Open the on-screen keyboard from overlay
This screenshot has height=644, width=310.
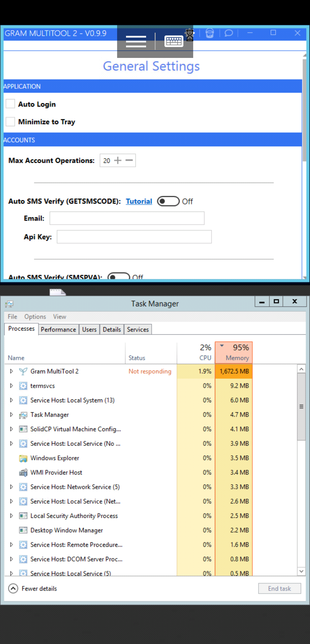[x=174, y=41]
